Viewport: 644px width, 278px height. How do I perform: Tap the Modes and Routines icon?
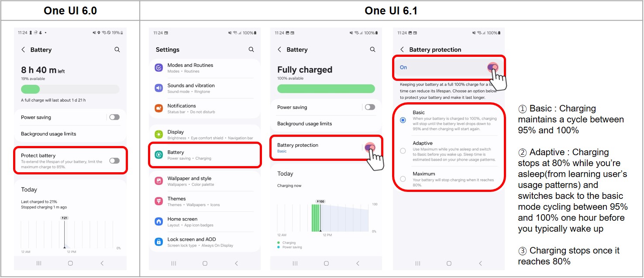(x=158, y=68)
